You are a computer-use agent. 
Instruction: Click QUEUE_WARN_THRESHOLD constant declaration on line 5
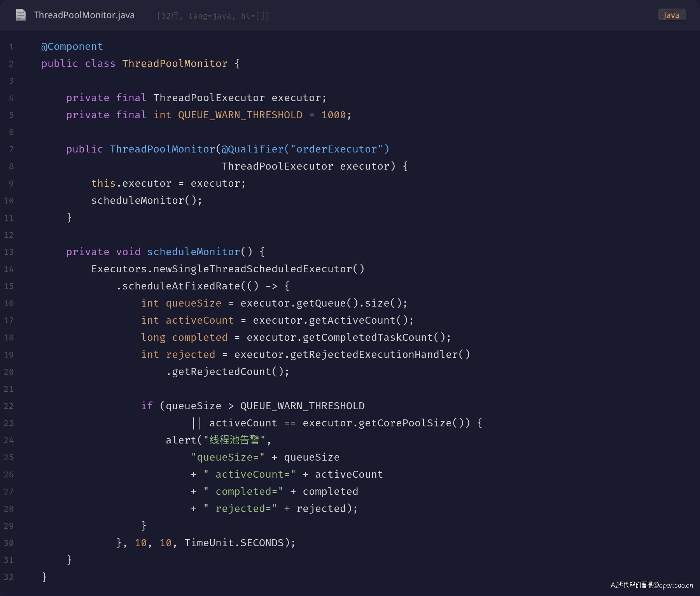point(240,115)
